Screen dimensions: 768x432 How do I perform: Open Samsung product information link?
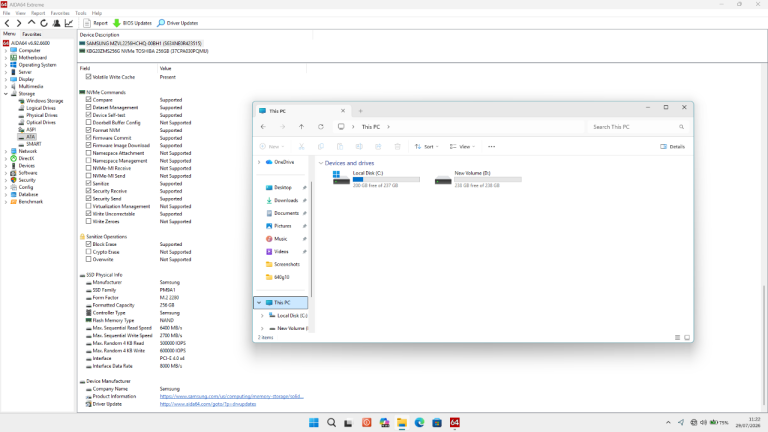coord(232,396)
